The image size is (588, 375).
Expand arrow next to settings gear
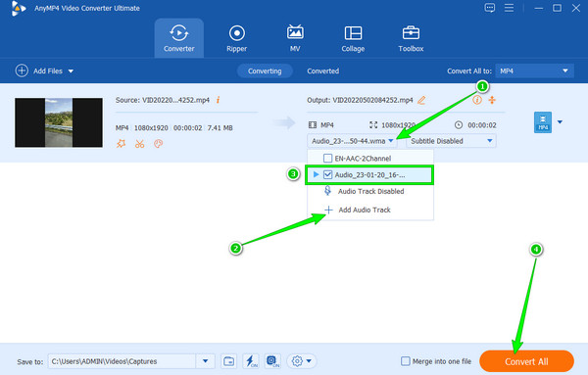pos(309,361)
